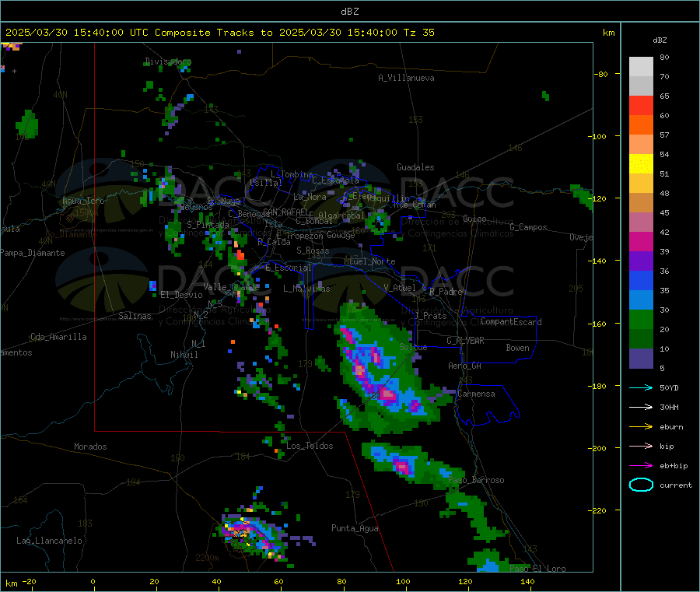
Task: Click the white 30HM arrow icon
Action: pos(641,407)
